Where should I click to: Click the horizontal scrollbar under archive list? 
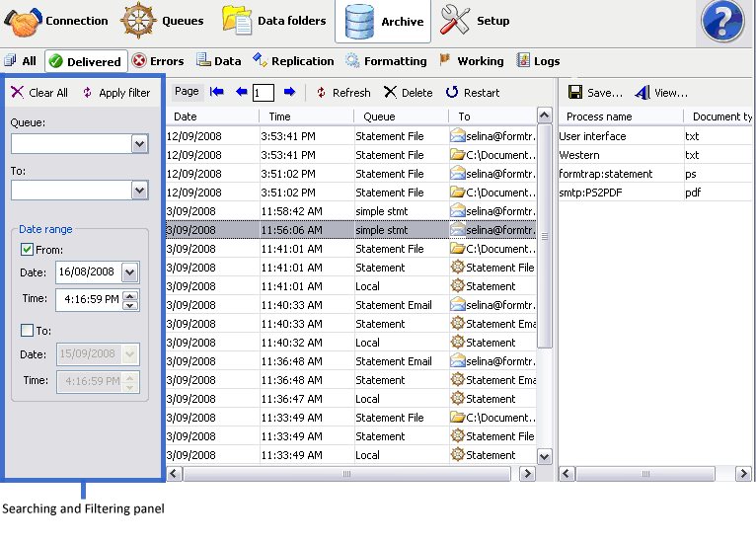[x=345, y=474]
